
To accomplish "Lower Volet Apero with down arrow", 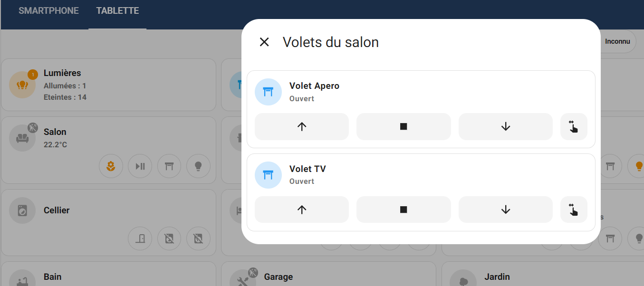I will [505, 126].
